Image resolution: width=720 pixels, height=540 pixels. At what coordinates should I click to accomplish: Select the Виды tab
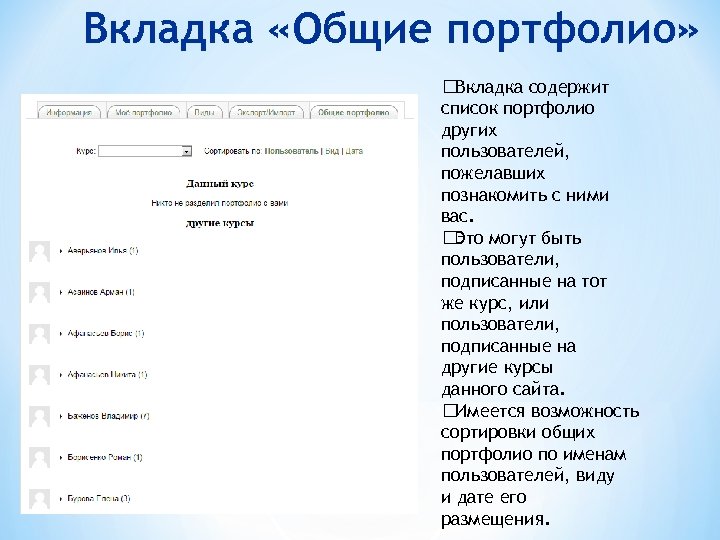pyautogui.click(x=204, y=112)
